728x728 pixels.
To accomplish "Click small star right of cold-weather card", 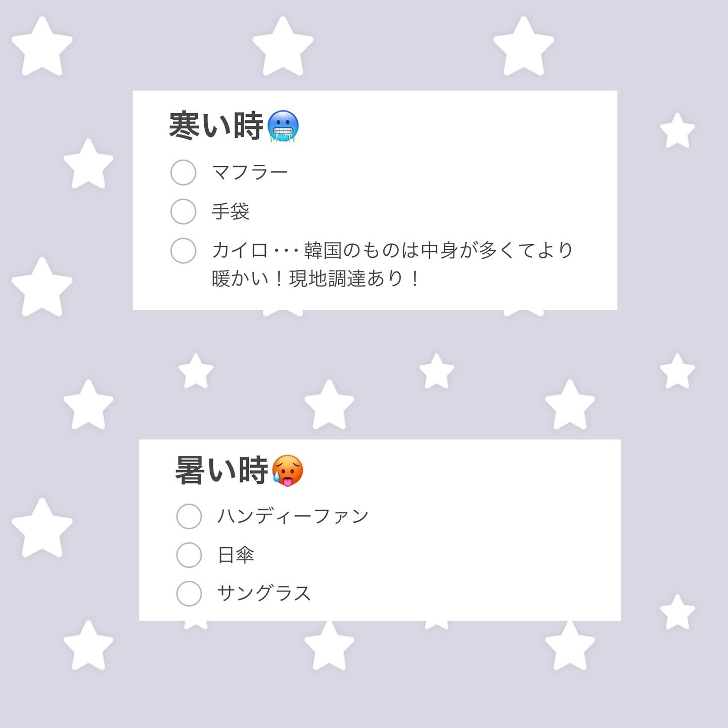I will [x=677, y=131].
